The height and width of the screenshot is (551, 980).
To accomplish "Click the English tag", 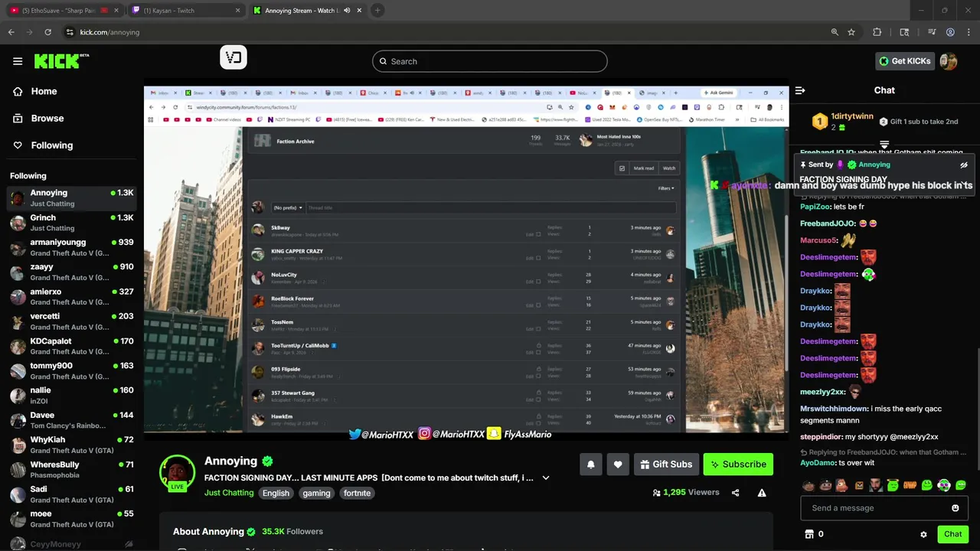I will tap(276, 494).
